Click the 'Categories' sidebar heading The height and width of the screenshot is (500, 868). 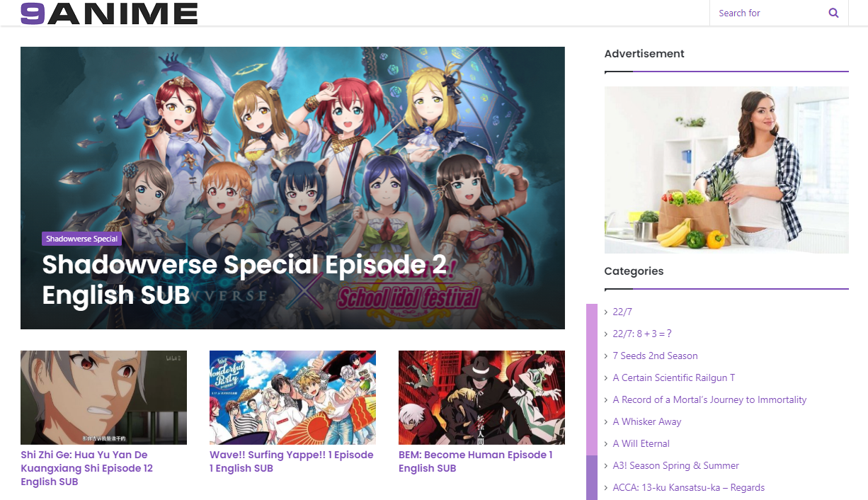pos(634,271)
